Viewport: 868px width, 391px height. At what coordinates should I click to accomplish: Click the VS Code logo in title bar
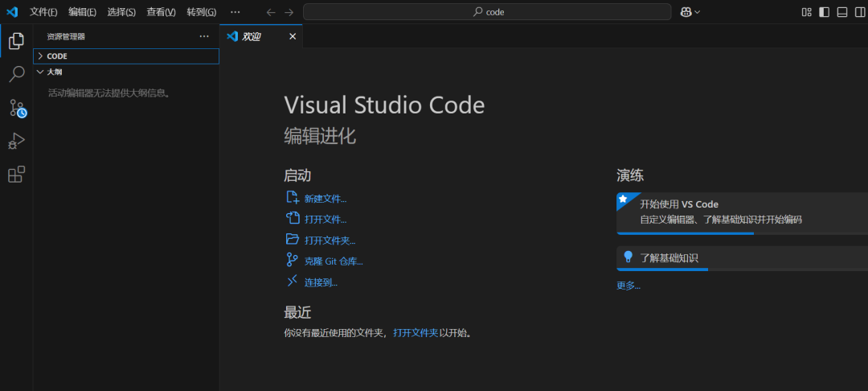[x=12, y=11]
